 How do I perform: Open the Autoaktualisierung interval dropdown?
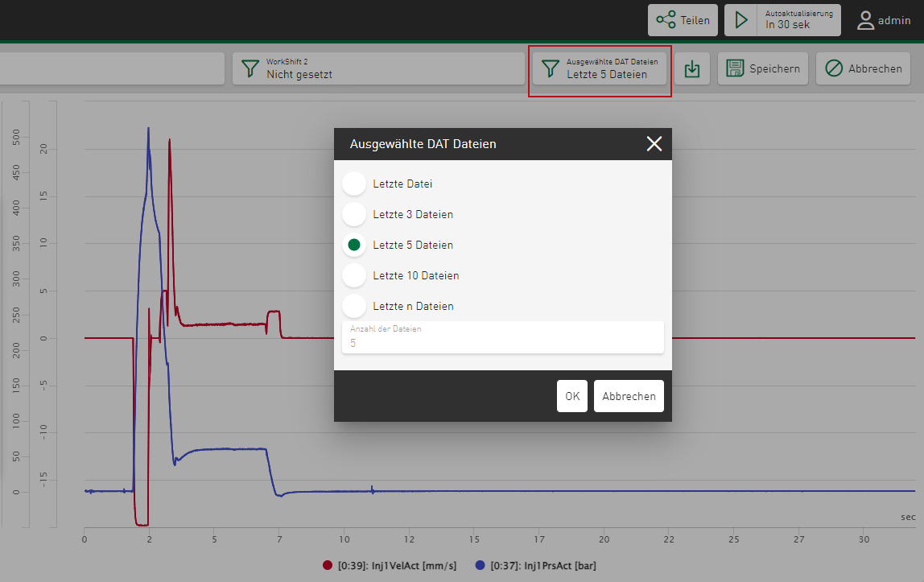[x=798, y=20]
